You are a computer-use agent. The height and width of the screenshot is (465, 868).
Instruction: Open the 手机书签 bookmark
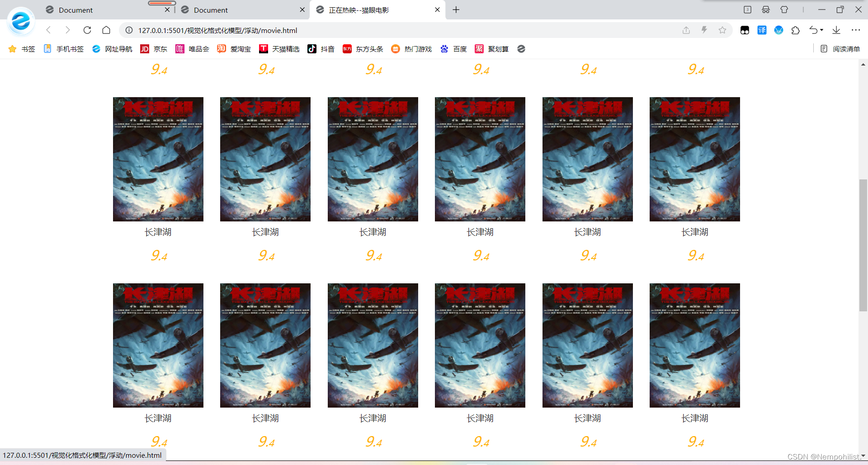(x=64, y=49)
